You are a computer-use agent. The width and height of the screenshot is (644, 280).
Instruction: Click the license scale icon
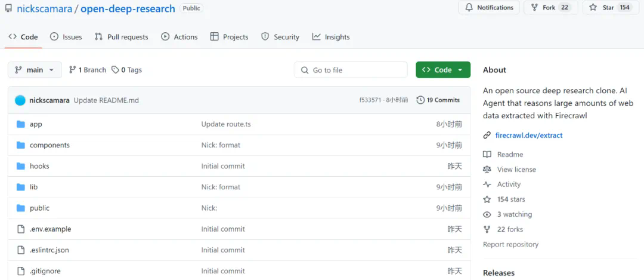coord(487,170)
